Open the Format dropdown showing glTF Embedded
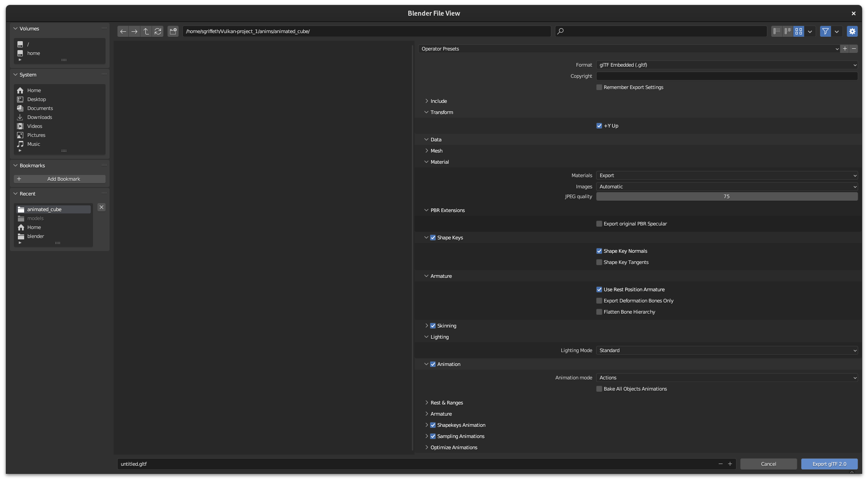This screenshot has width=868, height=481. click(727, 65)
